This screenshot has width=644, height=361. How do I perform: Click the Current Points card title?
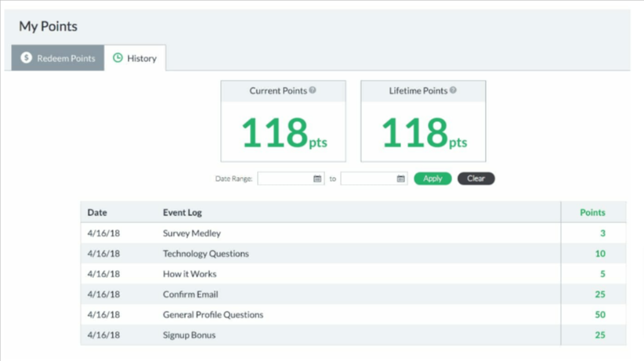(x=278, y=91)
